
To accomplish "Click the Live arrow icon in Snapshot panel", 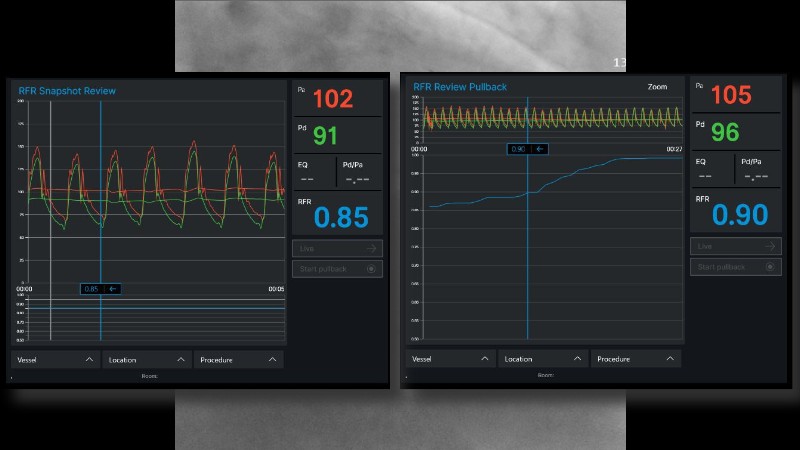I will click(x=372, y=247).
